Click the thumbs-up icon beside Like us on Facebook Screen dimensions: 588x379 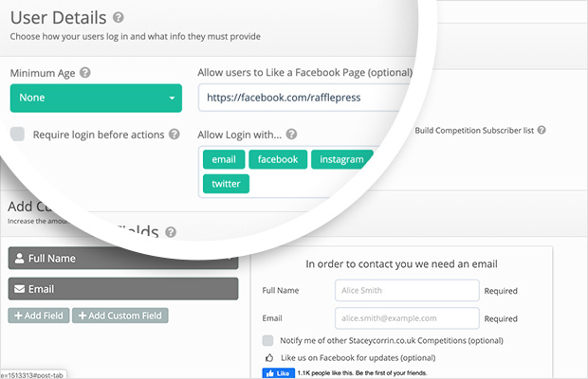point(269,357)
